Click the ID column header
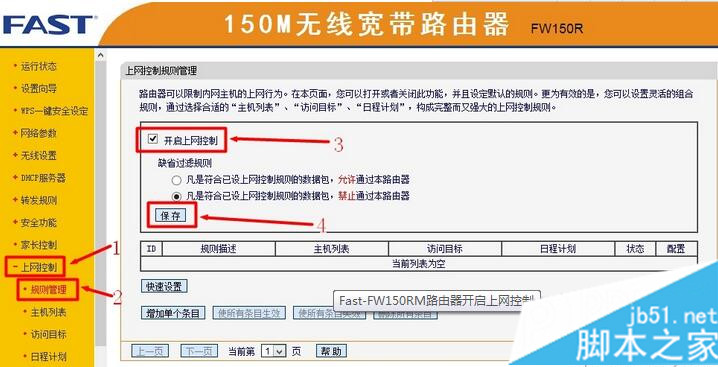The height and width of the screenshot is (367, 718). (x=151, y=249)
